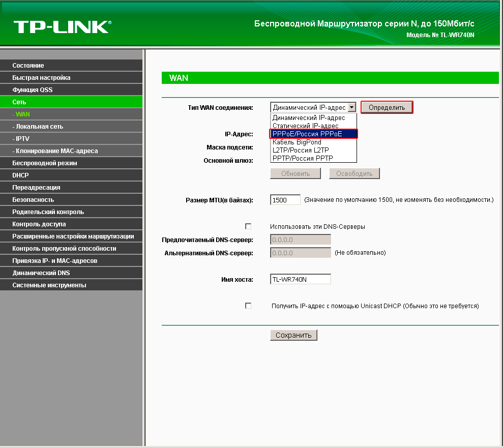
Task: Open the IPTV submenu item
Action: (71, 138)
